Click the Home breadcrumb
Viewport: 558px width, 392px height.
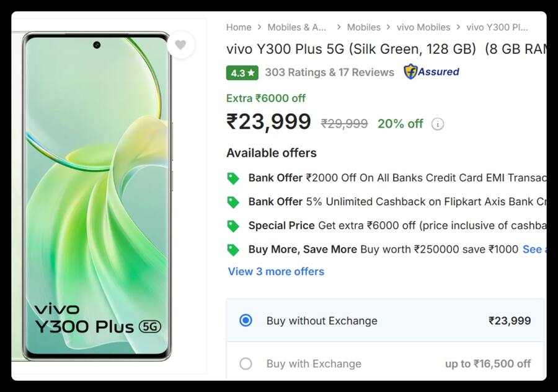click(239, 27)
